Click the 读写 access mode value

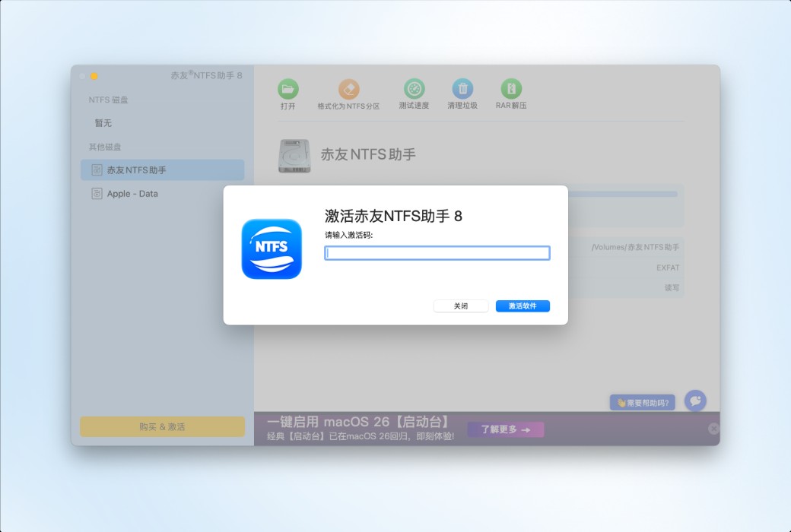672,288
